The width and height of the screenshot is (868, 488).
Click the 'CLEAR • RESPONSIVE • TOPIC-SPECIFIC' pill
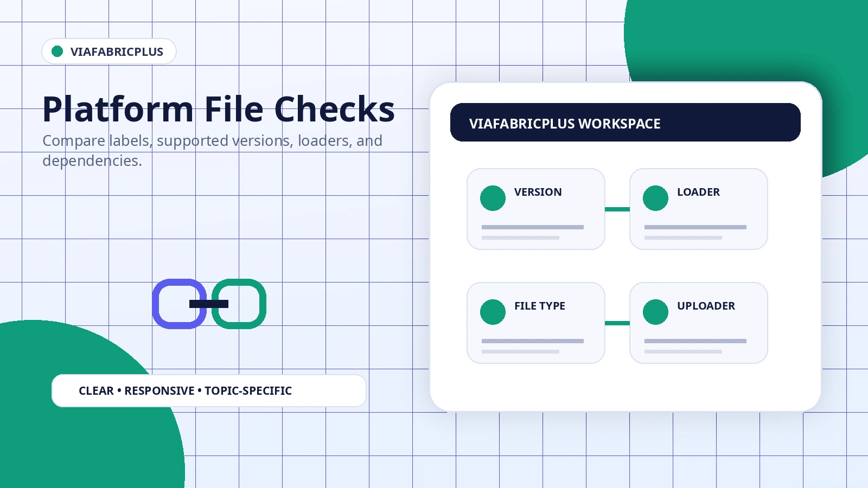click(209, 390)
